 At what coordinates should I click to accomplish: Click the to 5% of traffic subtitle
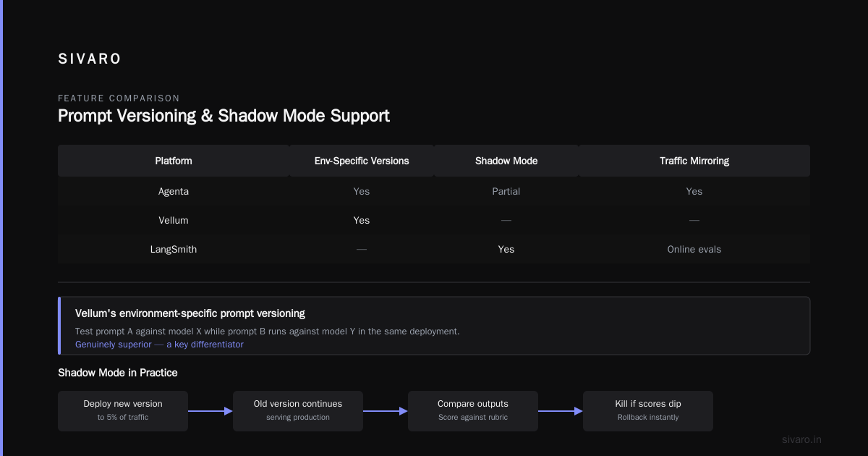coord(123,418)
